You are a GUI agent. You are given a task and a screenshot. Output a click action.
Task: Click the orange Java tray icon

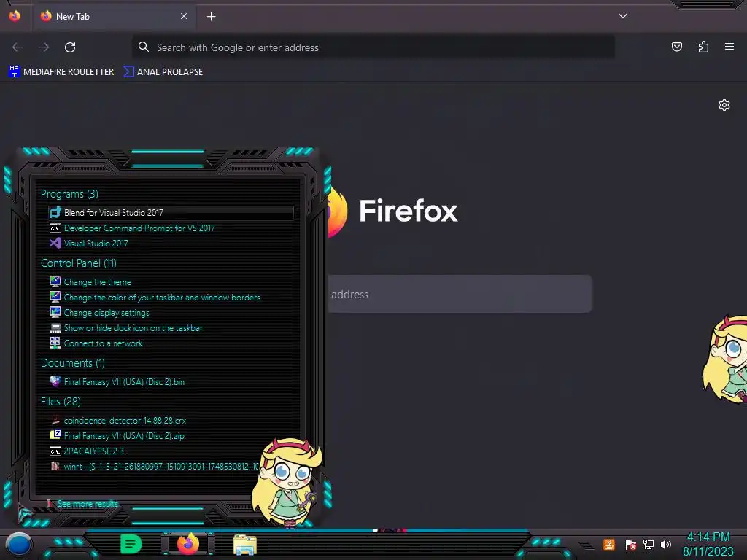pos(609,544)
